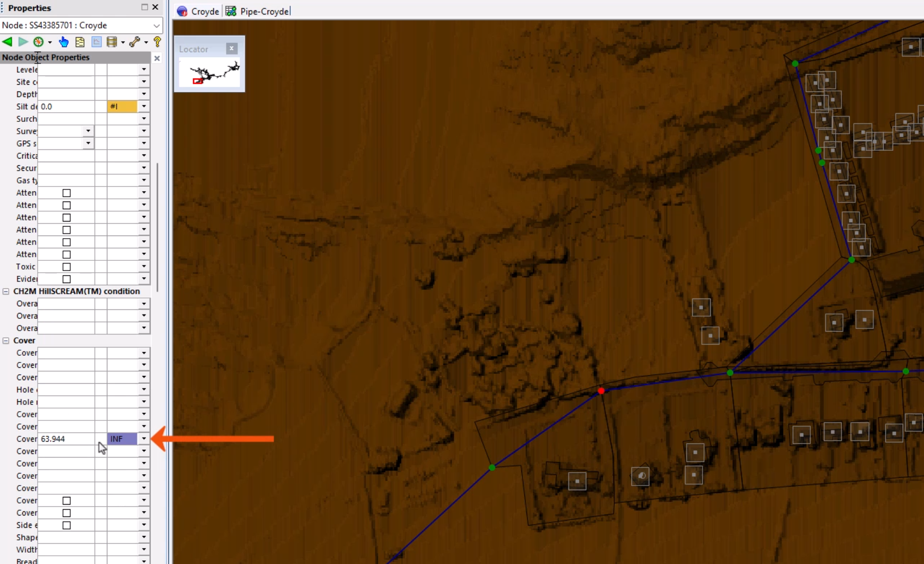Collapse the Cover section
Image resolution: width=924 pixels, height=564 pixels.
pyautogui.click(x=6, y=341)
